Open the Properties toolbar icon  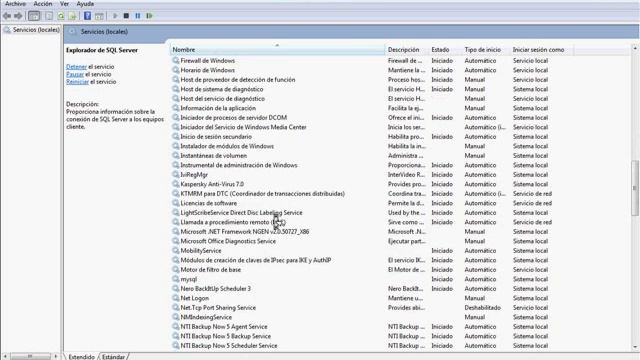click(x=49, y=16)
